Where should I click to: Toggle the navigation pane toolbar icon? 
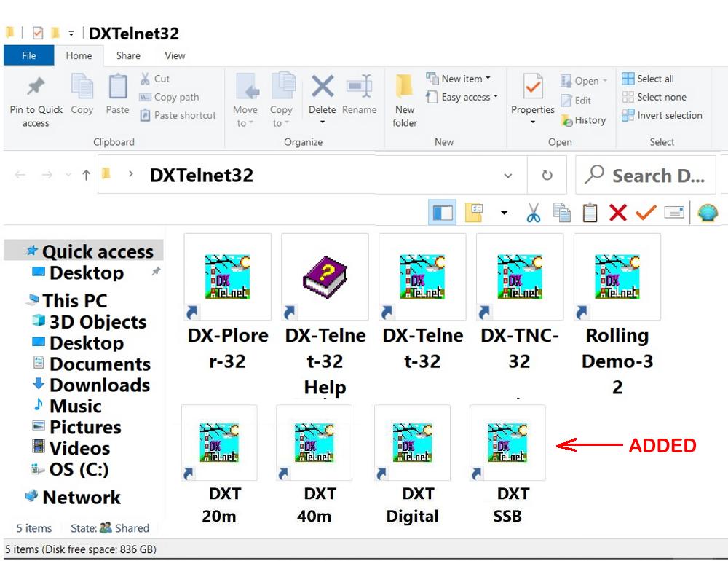point(443,213)
